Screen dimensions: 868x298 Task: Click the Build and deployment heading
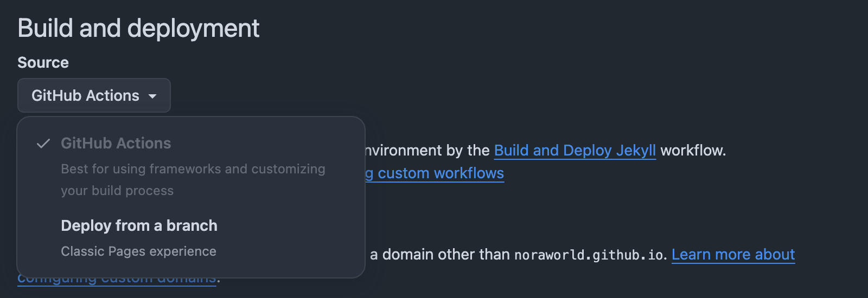point(138,28)
